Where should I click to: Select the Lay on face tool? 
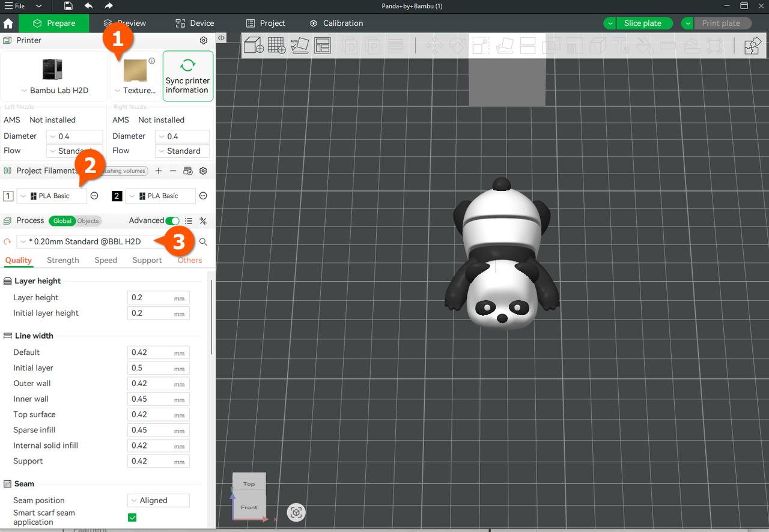pyautogui.click(x=505, y=46)
